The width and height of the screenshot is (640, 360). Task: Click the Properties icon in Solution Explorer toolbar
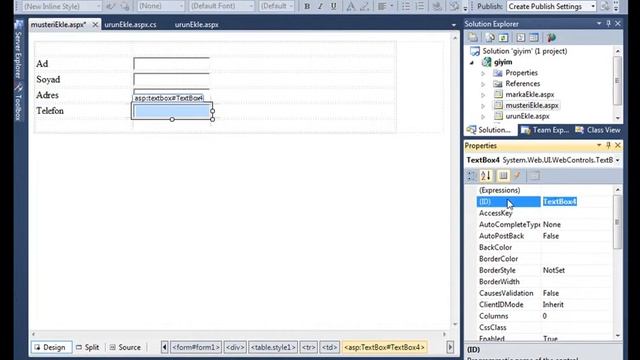point(473,38)
